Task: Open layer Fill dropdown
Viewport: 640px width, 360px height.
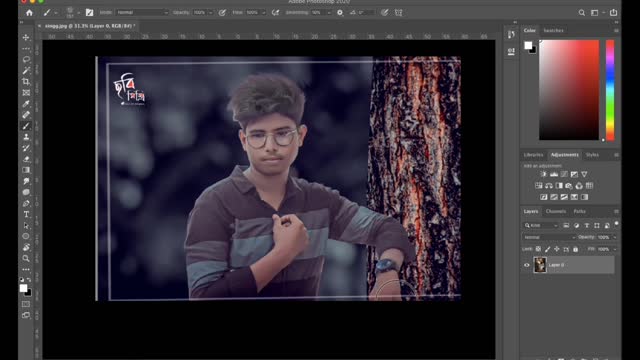Action: (x=614, y=249)
